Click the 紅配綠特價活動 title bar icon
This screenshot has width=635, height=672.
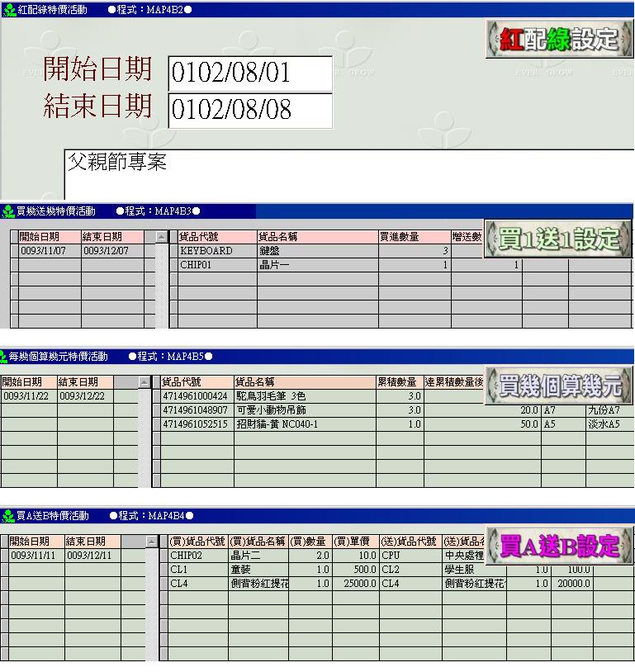[x=9, y=10]
